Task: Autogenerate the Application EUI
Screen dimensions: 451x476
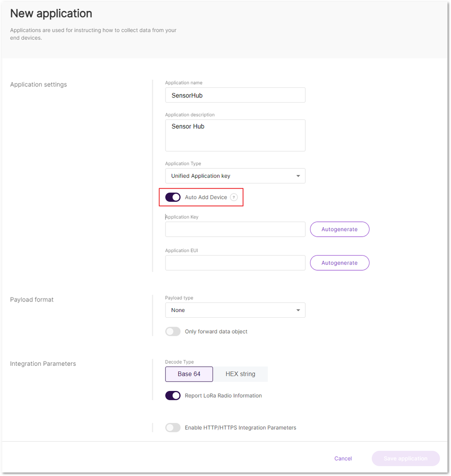Action: (x=340, y=263)
